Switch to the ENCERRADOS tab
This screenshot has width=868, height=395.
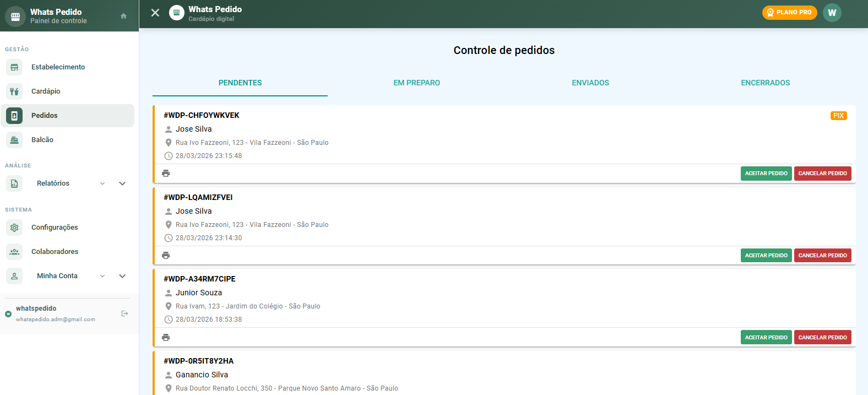tap(766, 83)
